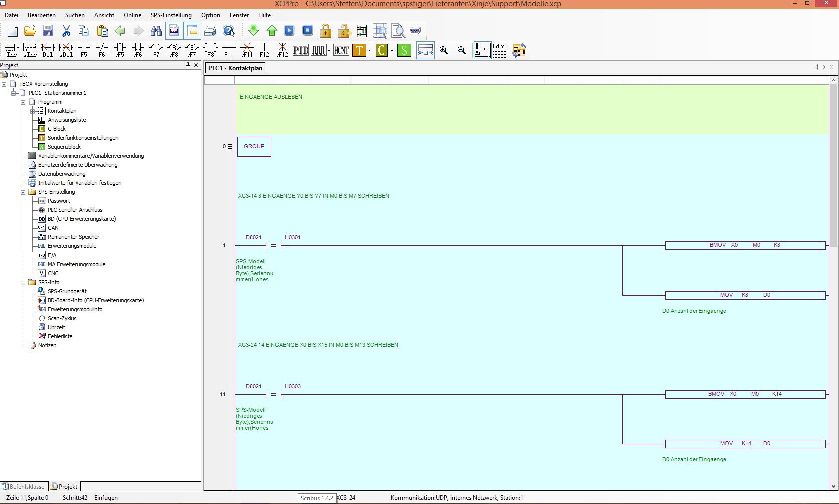Toggle the Ld m0 instruction list view

[x=500, y=50]
